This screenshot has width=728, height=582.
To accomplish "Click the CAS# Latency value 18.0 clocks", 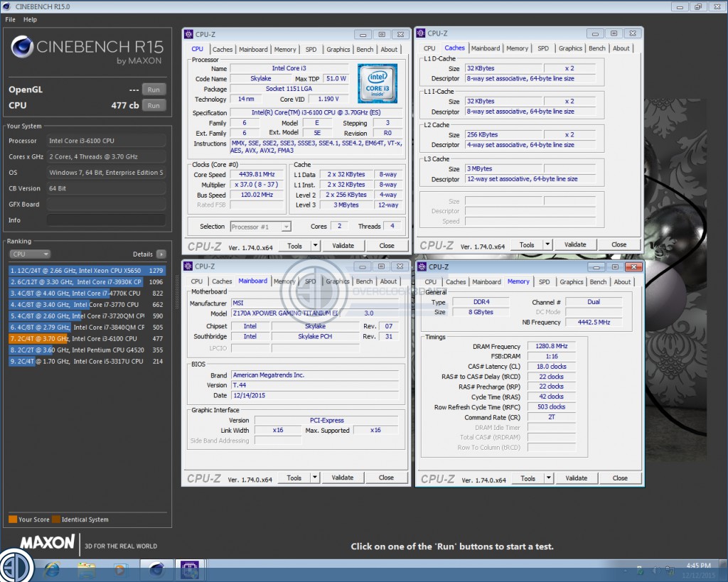I will [552, 367].
